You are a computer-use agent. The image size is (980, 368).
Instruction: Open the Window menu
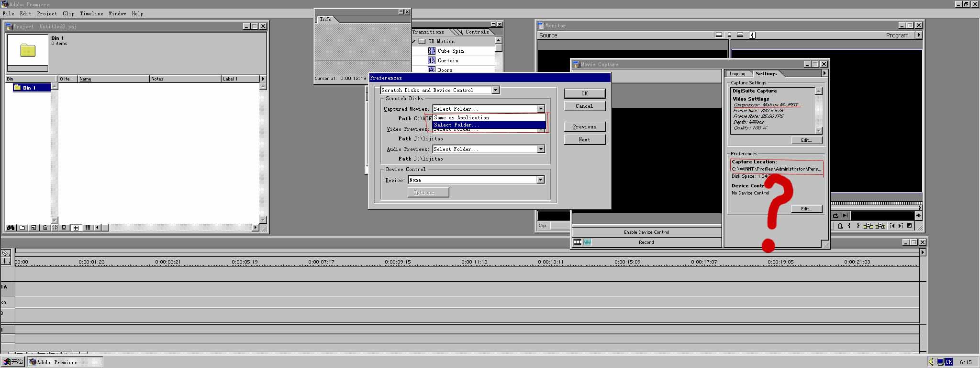117,13
